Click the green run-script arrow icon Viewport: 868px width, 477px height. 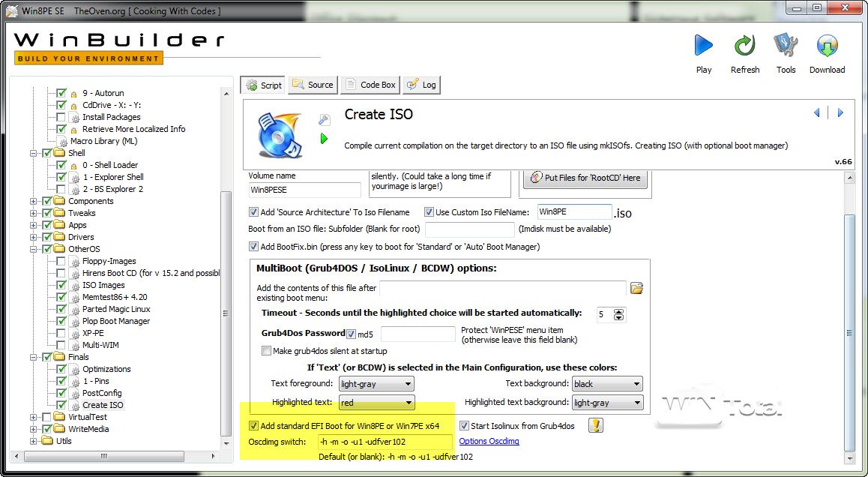pyautogui.click(x=324, y=139)
